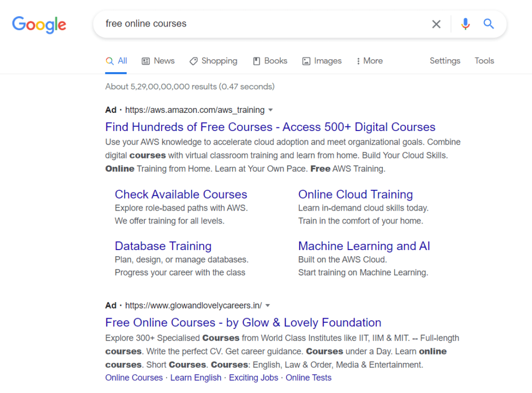Click 'Learn in-demand cloud skills today.' text
532x393 pixels.
363,208
